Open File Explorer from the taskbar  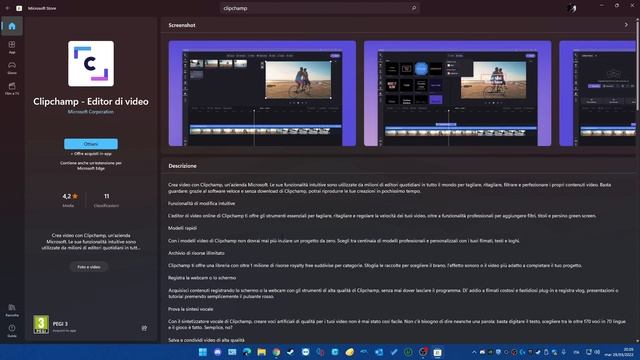point(262,352)
